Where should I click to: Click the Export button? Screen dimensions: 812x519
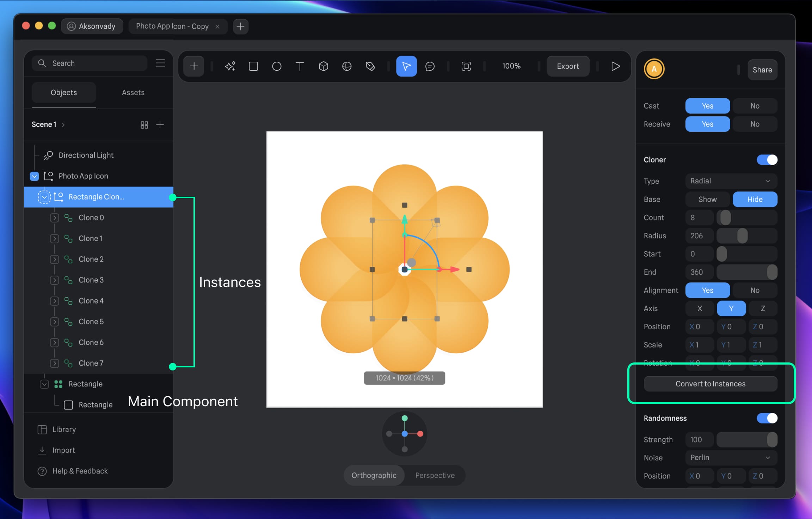pyautogui.click(x=568, y=66)
